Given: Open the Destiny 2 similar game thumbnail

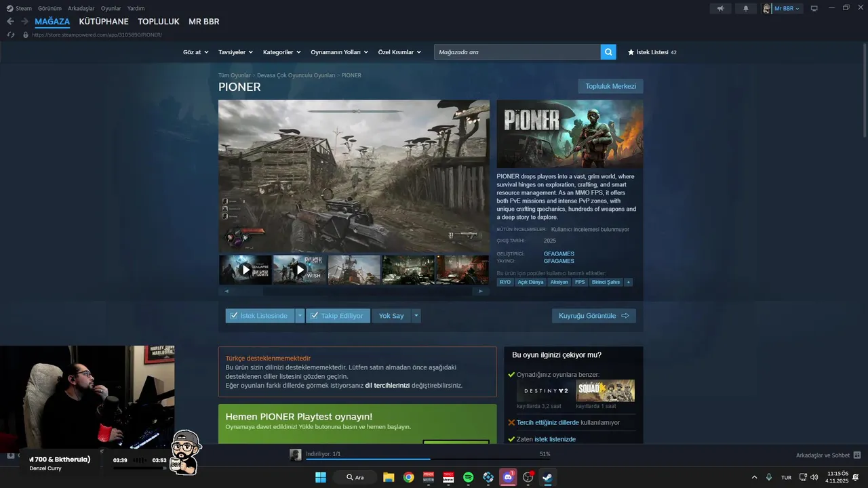Looking at the screenshot, I should [545, 391].
